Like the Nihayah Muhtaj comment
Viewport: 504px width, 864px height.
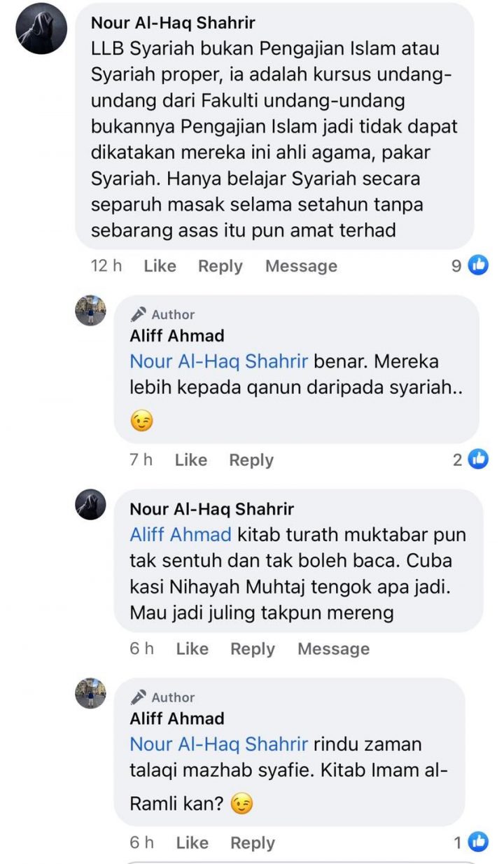[x=192, y=649]
